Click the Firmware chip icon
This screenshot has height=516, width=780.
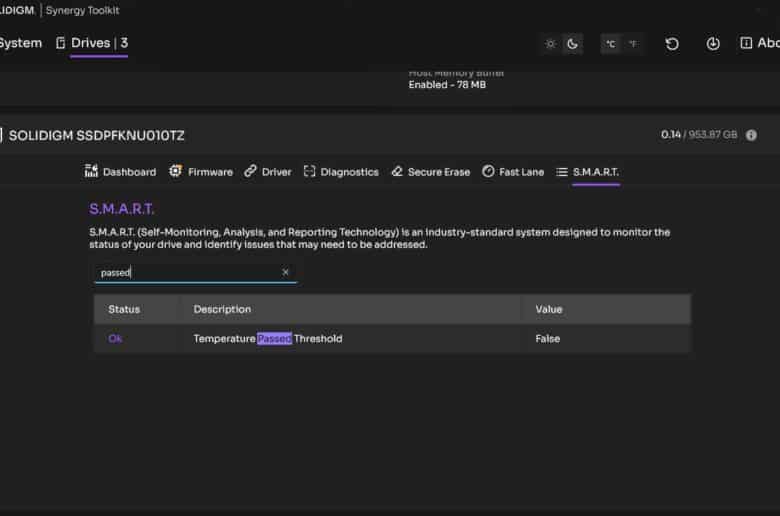click(176, 171)
